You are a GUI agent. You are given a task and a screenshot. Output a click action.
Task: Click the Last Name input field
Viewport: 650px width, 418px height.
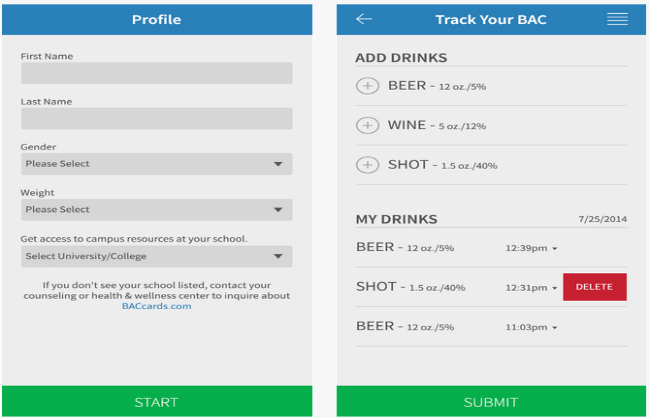156,118
